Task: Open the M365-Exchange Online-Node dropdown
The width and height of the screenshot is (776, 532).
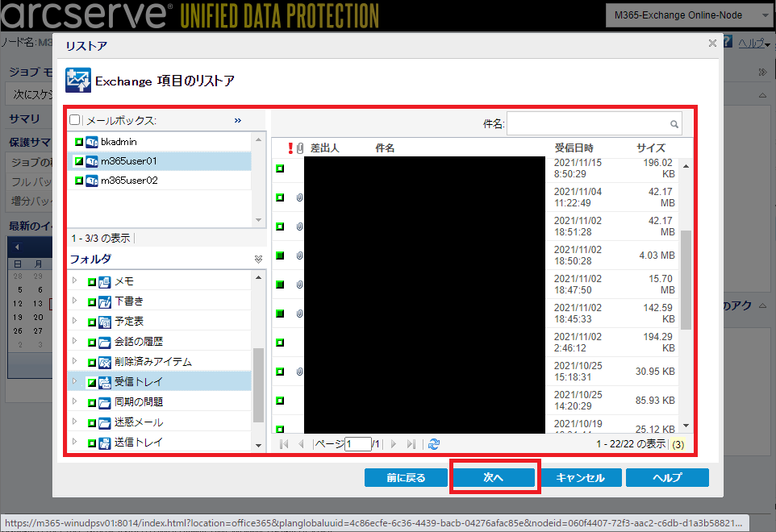Action: coord(689,15)
